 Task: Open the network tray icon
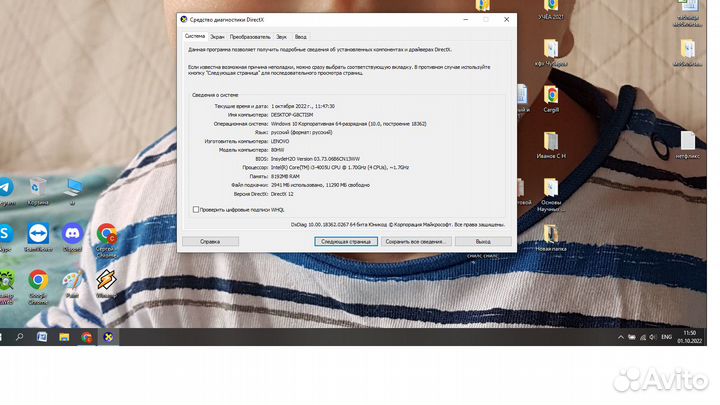coord(643,337)
